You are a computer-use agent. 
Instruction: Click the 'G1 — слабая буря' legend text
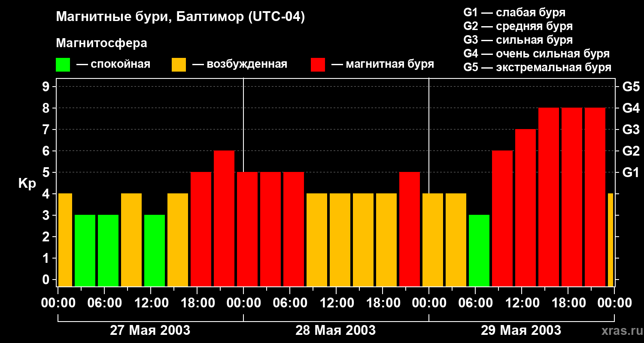[x=514, y=12]
